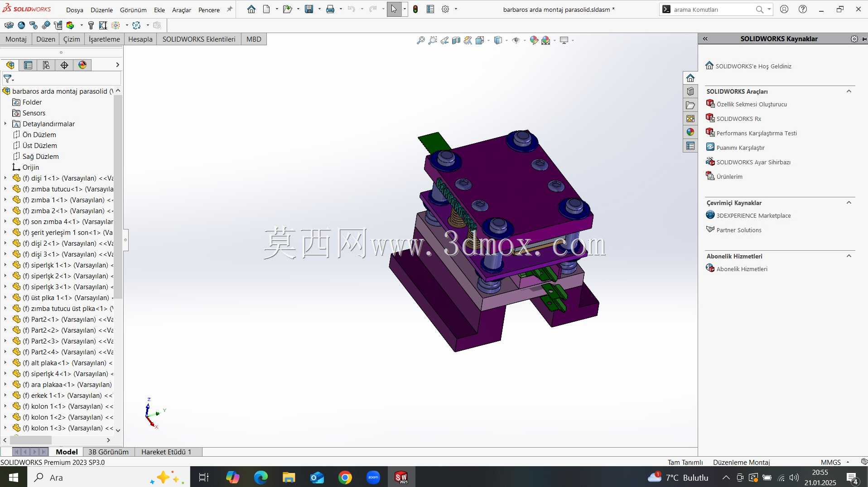Click the Home icon in the top toolbar
This screenshot has width=868, height=487.
(x=251, y=9)
